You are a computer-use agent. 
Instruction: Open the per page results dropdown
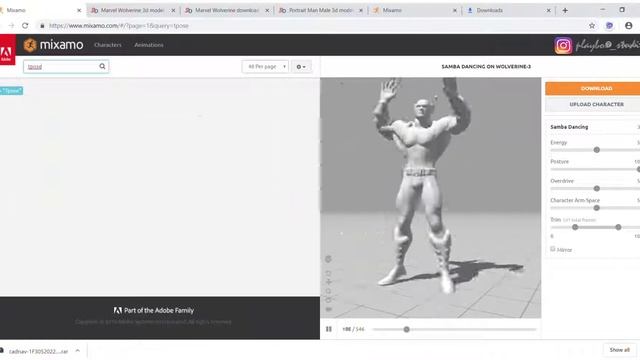265,67
